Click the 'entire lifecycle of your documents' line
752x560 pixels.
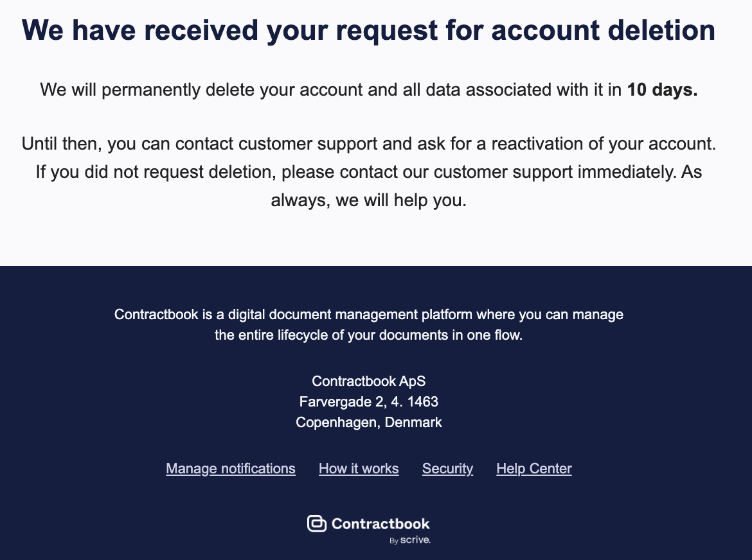368,335
